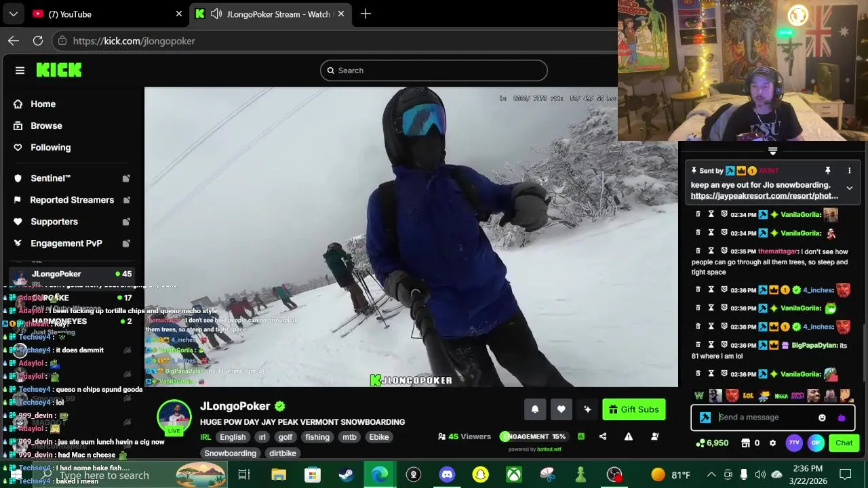The height and width of the screenshot is (488, 868).
Task: Click the user-check icon next to report
Action: 655,436
